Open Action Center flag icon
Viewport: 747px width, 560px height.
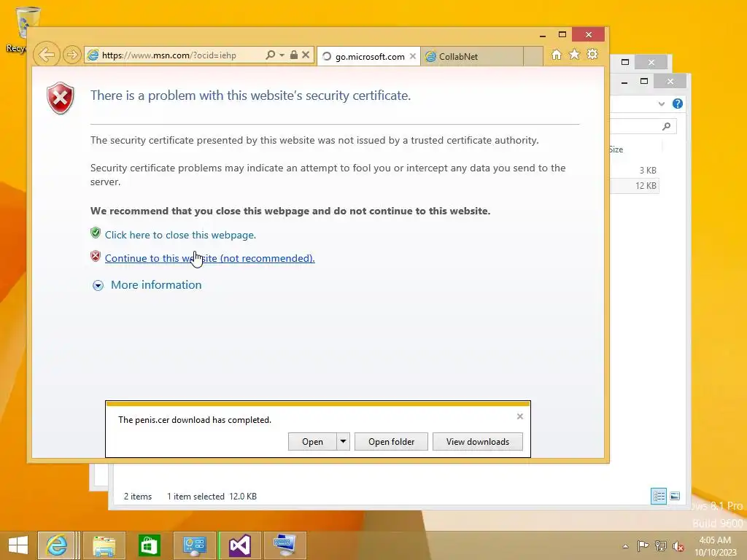click(x=643, y=545)
